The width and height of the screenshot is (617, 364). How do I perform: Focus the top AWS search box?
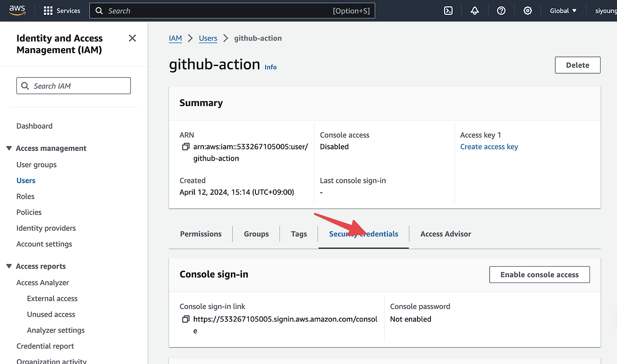click(x=232, y=11)
